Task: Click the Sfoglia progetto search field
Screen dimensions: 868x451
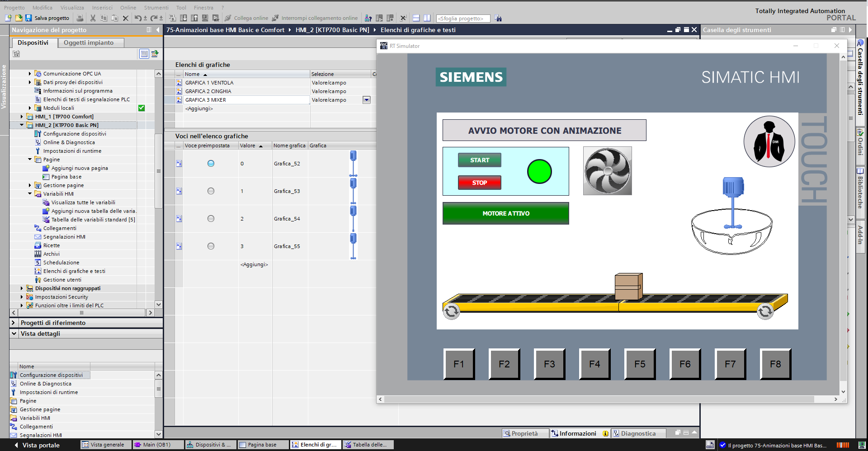Action: point(462,19)
